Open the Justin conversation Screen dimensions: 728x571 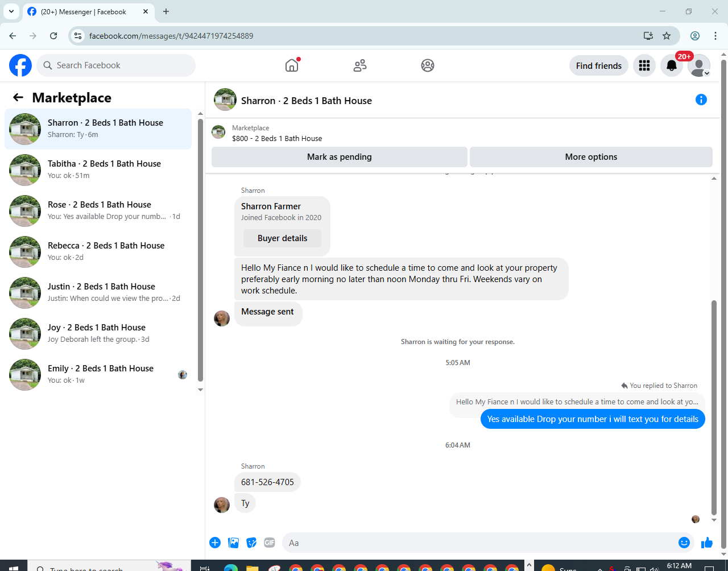pos(98,293)
